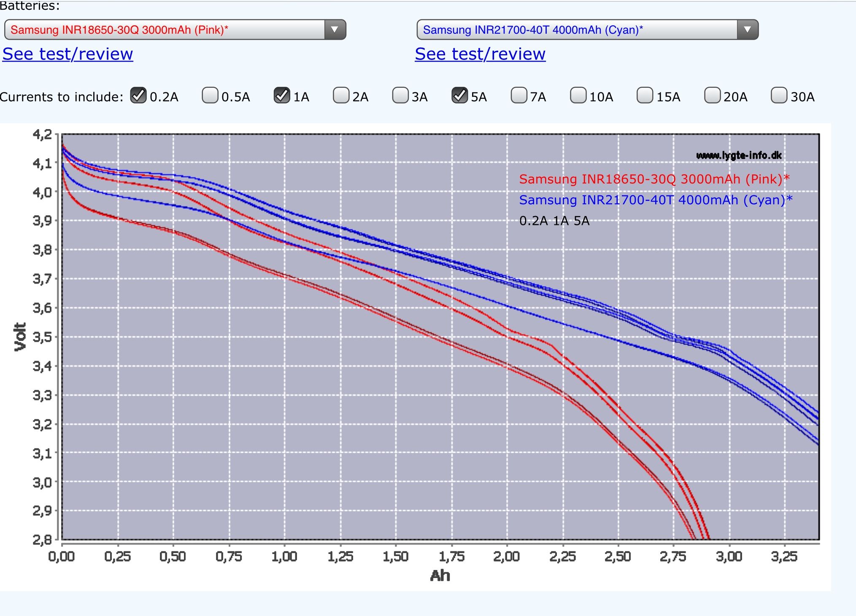
Task: Click the 'Currents to include:' label
Action: click(x=62, y=97)
